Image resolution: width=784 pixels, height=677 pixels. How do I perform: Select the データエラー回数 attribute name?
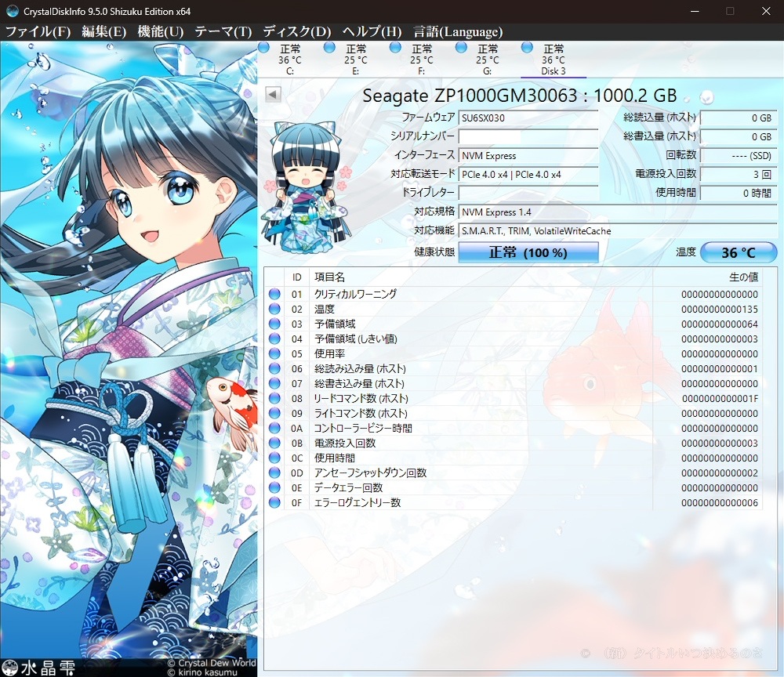coord(349,487)
